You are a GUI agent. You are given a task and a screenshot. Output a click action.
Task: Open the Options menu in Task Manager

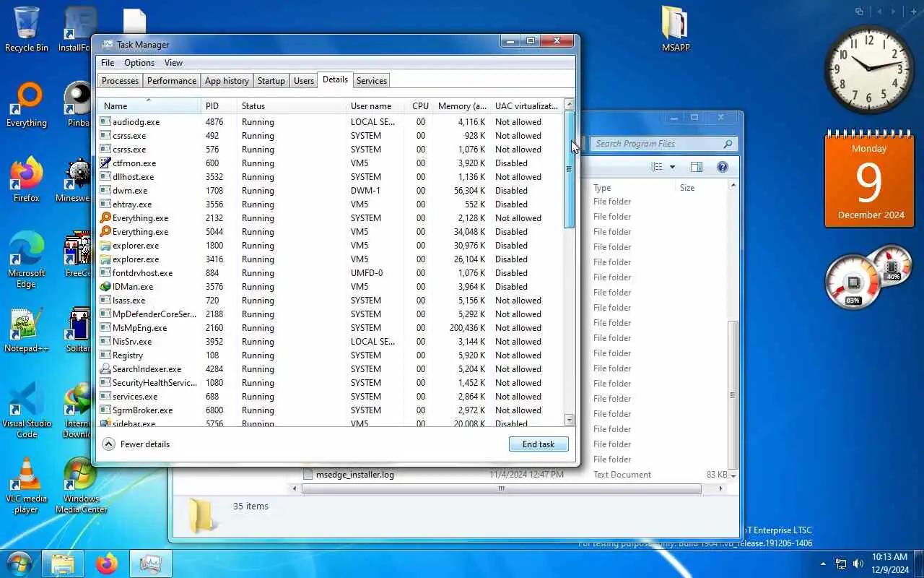[139, 63]
